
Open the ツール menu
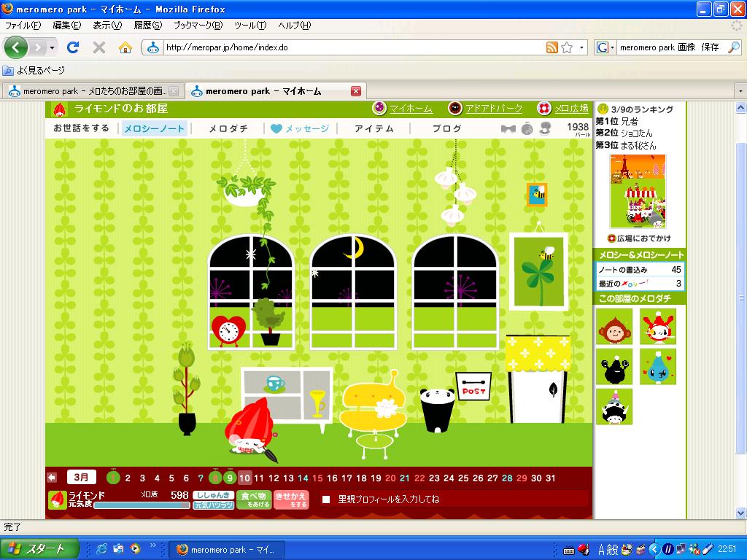[250, 26]
